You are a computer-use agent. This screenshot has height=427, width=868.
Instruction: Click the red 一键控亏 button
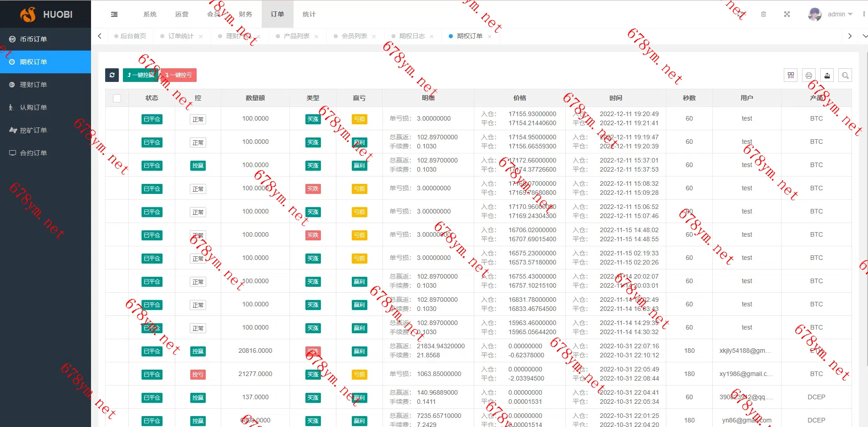(x=178, y=75)
